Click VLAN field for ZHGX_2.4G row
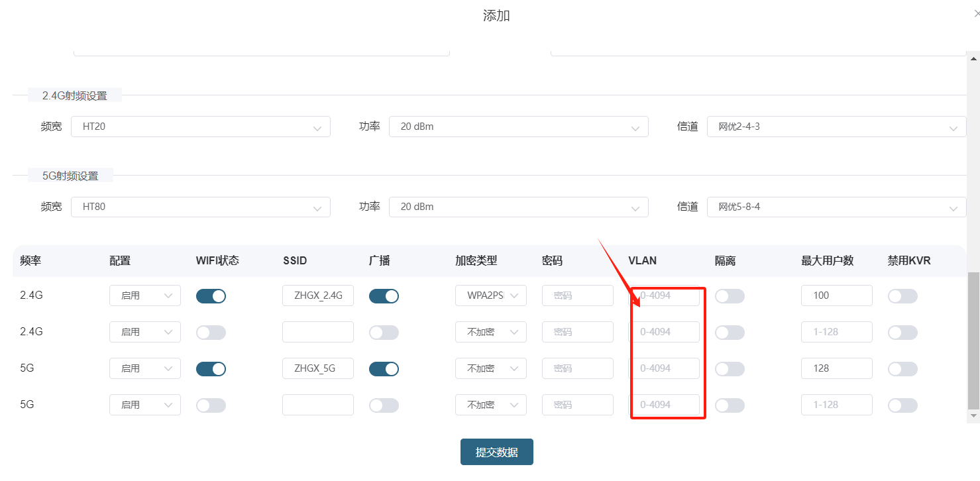Screen dimensions: 980x481 664,296
